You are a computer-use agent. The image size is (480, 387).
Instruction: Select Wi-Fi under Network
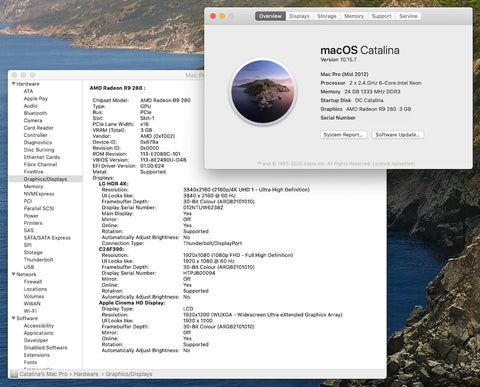point(30,311)
